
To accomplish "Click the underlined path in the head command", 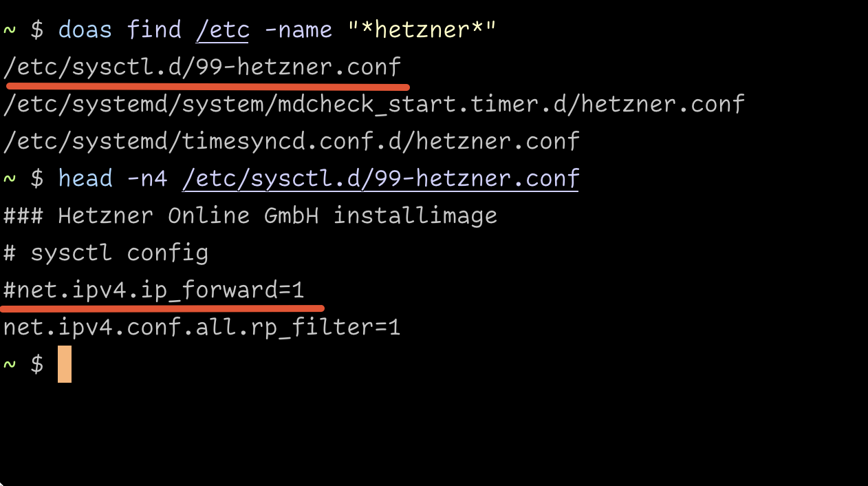I will (380, 178).
